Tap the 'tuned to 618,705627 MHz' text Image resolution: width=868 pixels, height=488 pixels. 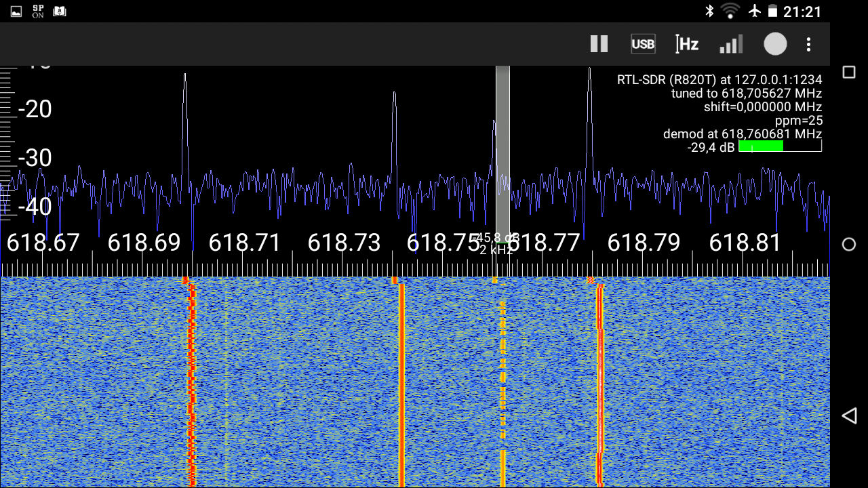point(747,93)
